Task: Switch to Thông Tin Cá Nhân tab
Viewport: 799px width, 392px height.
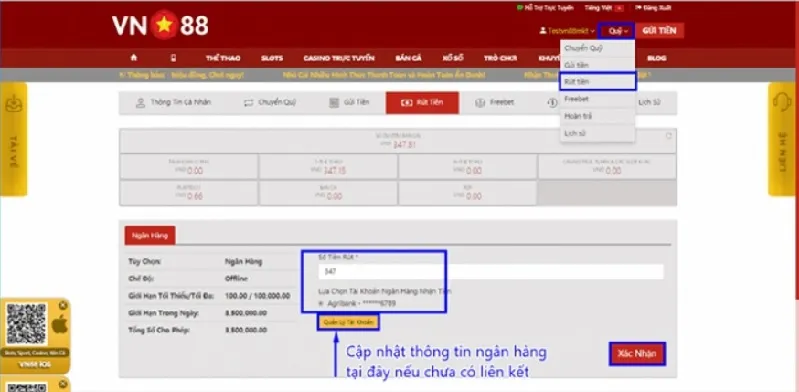Action: click(x=173, y=103)
